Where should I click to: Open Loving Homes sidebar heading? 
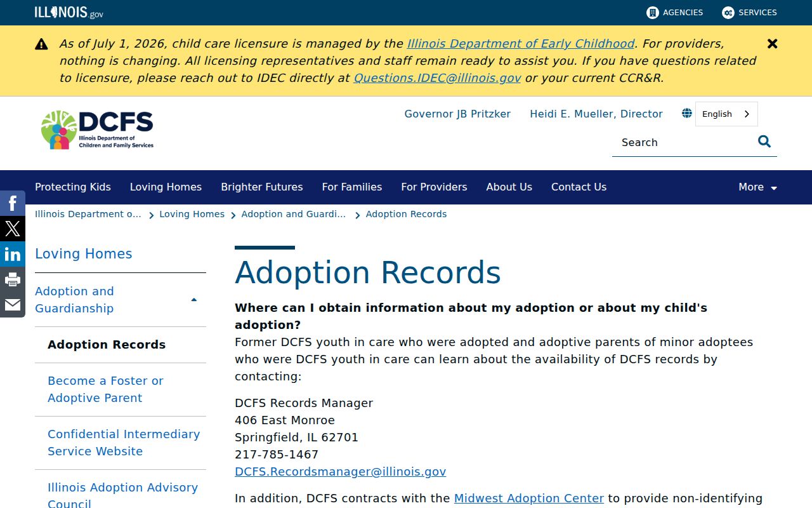(84, 254)
